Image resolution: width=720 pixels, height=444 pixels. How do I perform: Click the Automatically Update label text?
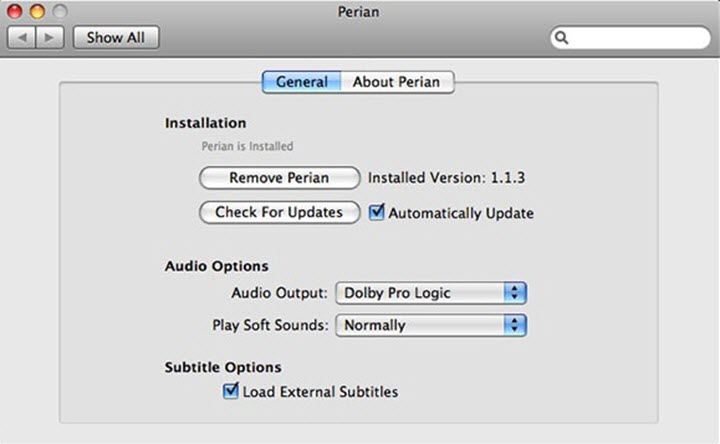(461, 213)
